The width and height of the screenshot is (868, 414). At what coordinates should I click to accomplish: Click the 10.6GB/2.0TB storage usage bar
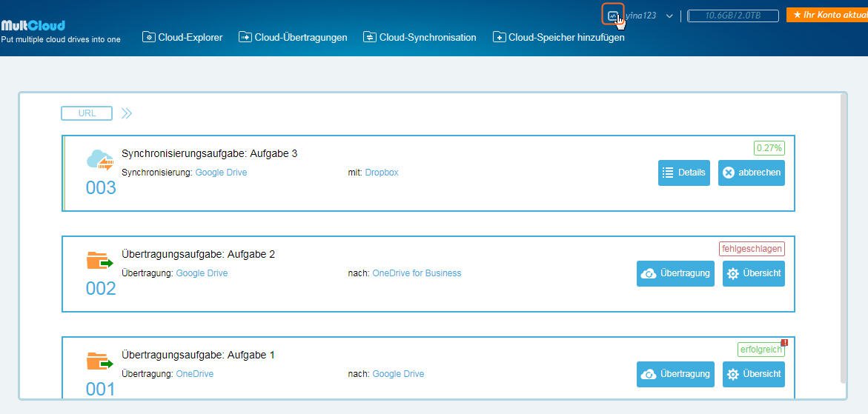733,16
